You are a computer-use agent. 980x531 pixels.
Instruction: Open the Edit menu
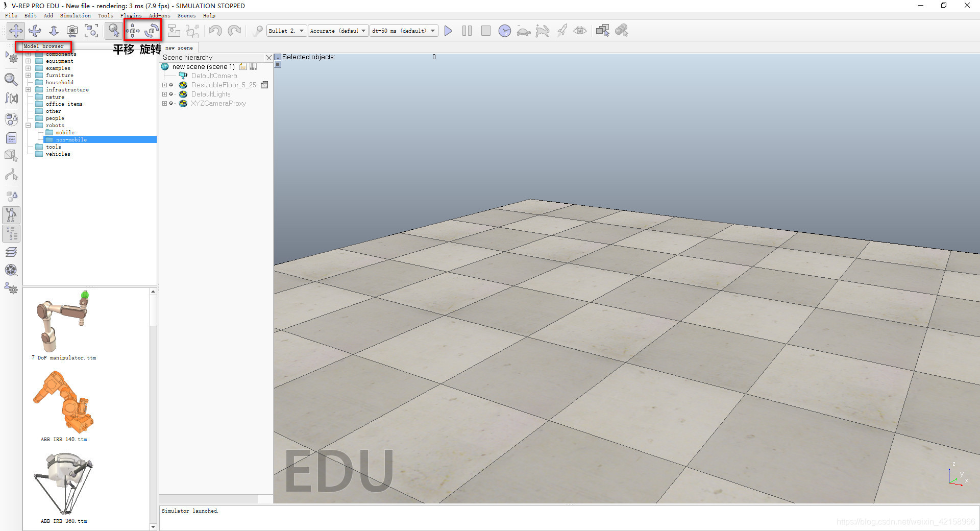click(31, 16)
